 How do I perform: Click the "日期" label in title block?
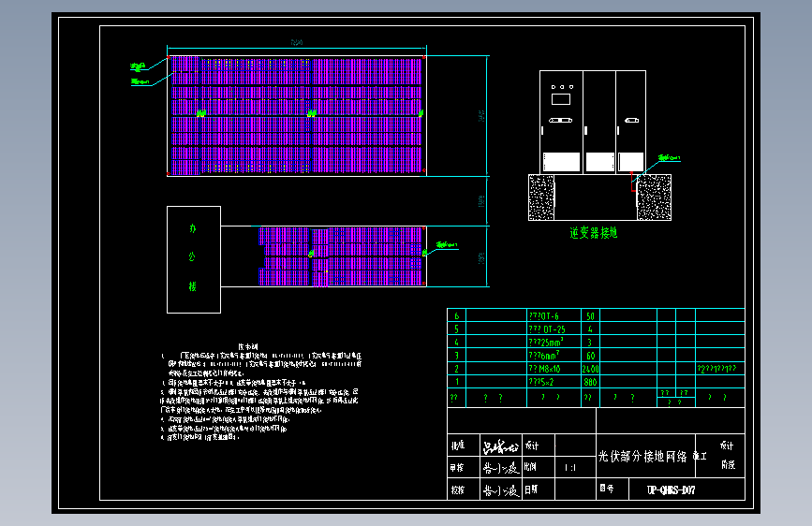pyautogui.click(x=531, y=489)
